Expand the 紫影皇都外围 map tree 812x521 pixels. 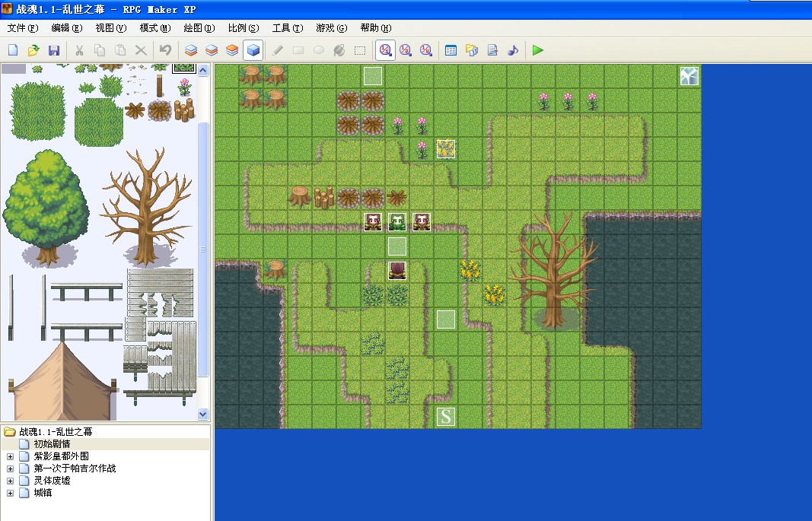coord(10,456)
